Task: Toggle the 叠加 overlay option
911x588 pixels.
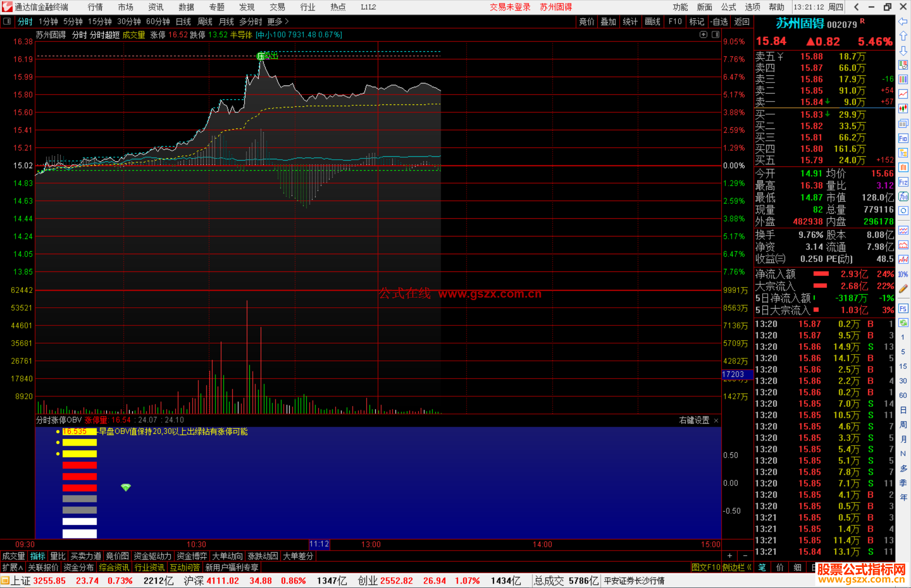Action: coord(608,21)
